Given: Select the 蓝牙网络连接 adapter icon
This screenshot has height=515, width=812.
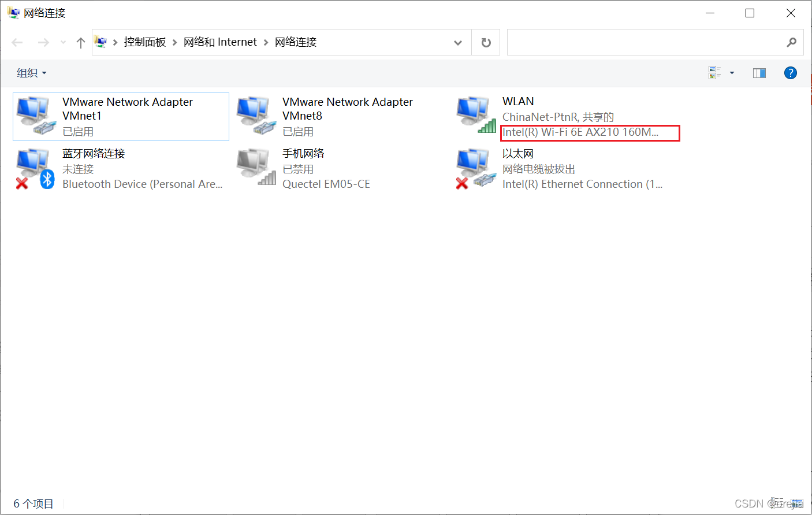Looking at the screenshot, I should tap(36, 169).
